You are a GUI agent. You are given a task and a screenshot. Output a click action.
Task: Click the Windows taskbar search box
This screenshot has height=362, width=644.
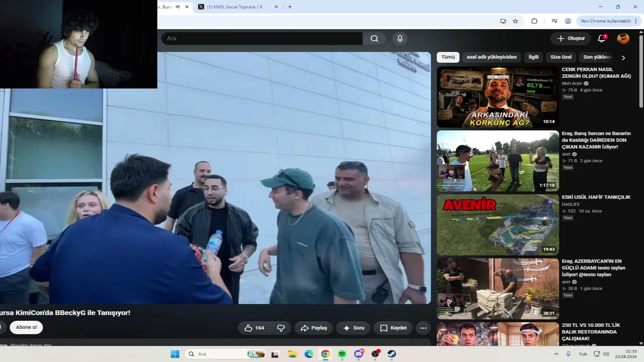pyautogui.click(x=224, y=354)
